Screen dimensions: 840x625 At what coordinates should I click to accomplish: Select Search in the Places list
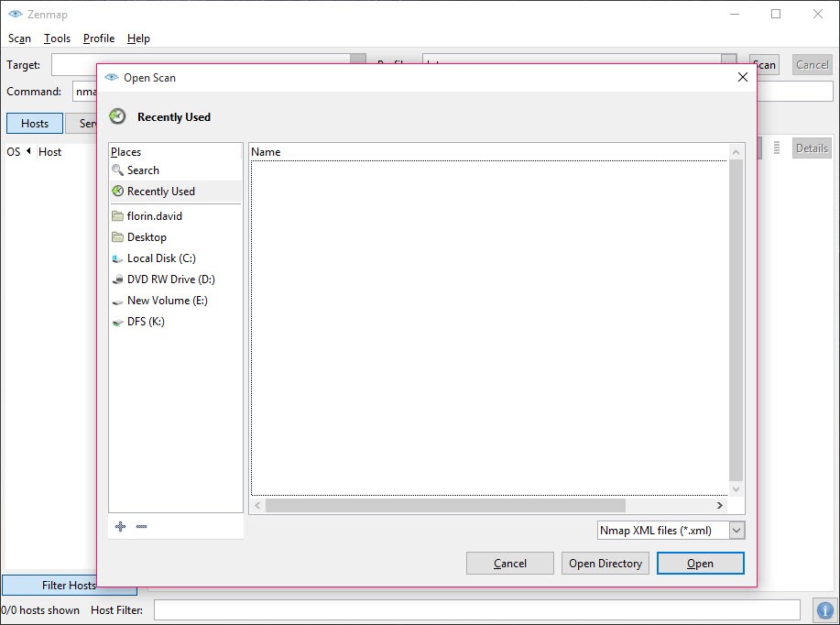pos(176,170)
